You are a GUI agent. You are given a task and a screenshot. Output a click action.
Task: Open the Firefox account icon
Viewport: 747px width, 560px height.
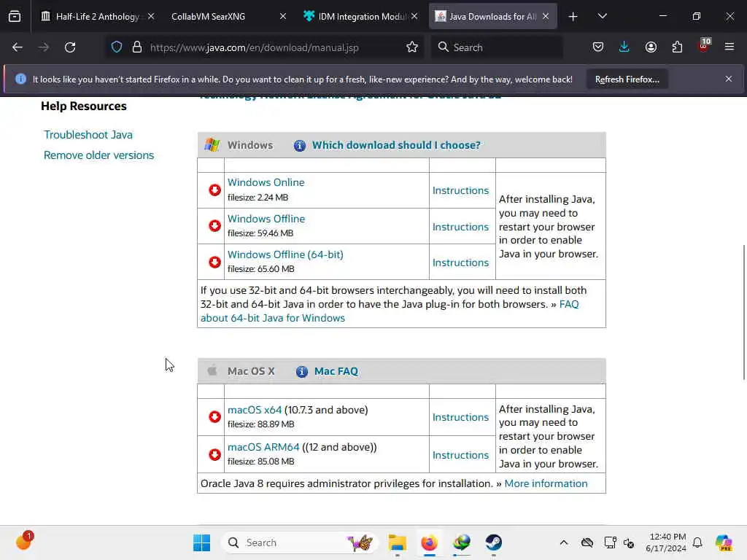click(651, 47)
